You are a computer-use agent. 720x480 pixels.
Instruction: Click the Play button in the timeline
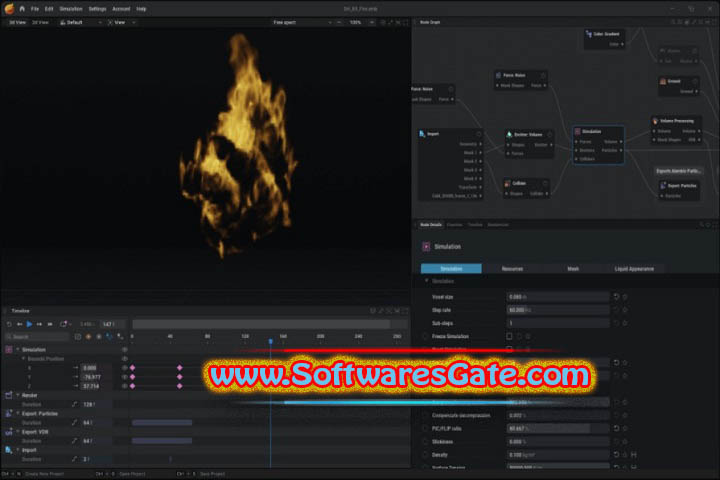[29, 324]
